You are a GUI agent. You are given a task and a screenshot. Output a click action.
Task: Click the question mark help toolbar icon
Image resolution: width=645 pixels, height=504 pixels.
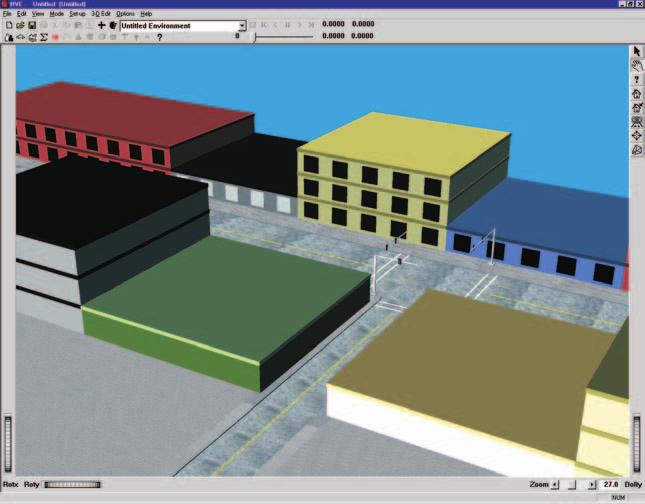point(160,37)
